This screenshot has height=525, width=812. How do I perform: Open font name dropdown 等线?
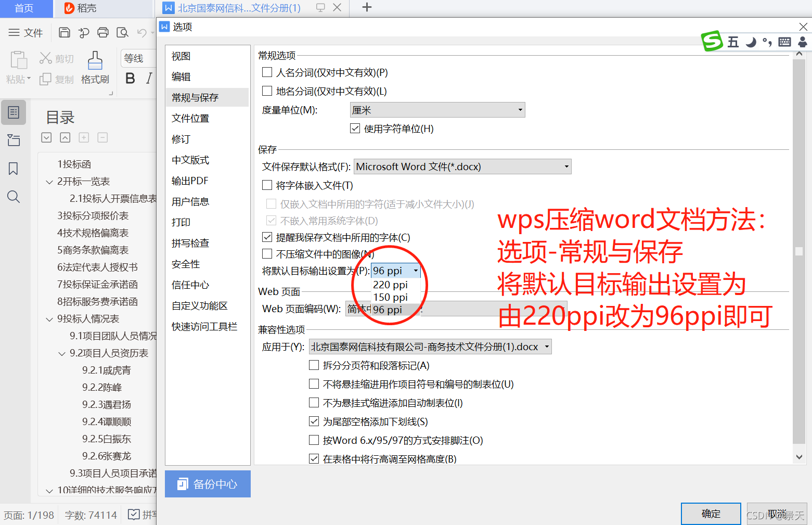[138, 58]
